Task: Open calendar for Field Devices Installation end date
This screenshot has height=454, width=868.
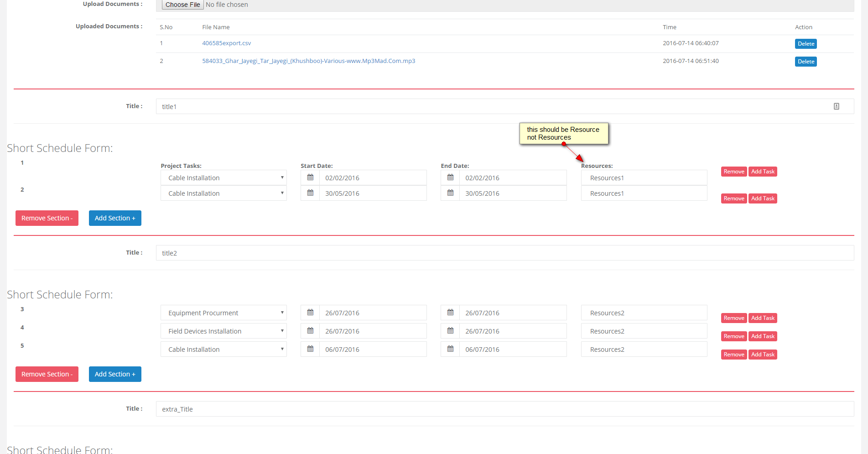Action: [450, 331]
